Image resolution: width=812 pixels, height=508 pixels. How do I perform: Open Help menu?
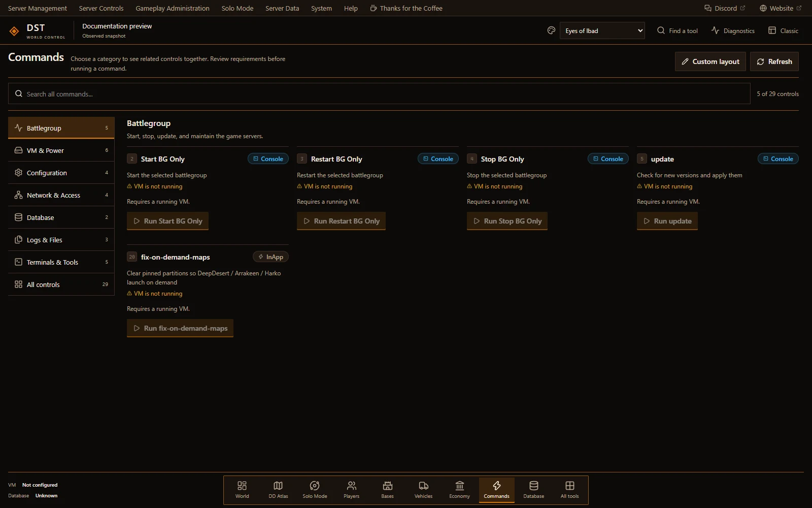click(x=351, y=8)
